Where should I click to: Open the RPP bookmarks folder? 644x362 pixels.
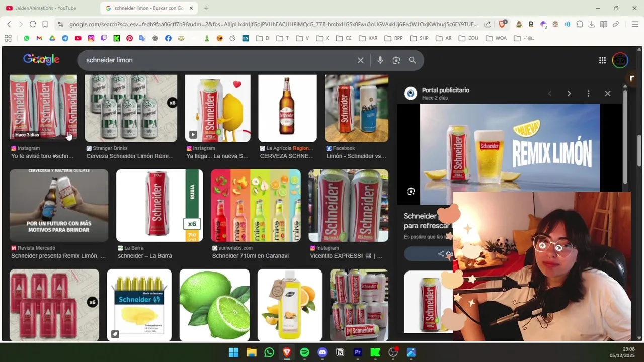tap(394, 38)
